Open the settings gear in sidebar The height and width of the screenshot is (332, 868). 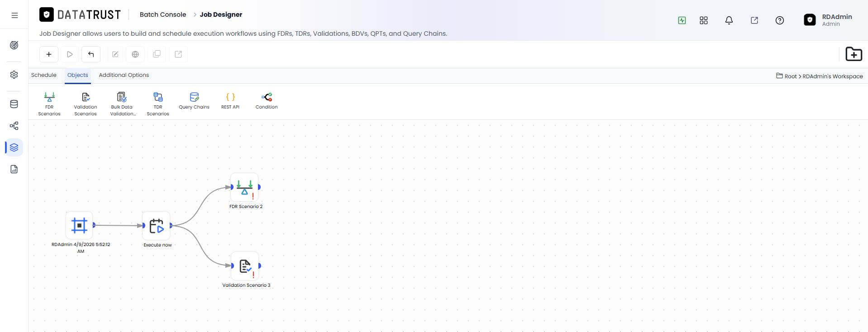[x=14, y=75]
